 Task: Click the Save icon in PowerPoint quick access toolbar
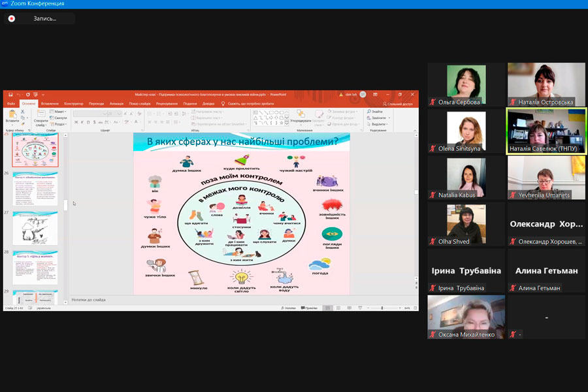point(10,95)
